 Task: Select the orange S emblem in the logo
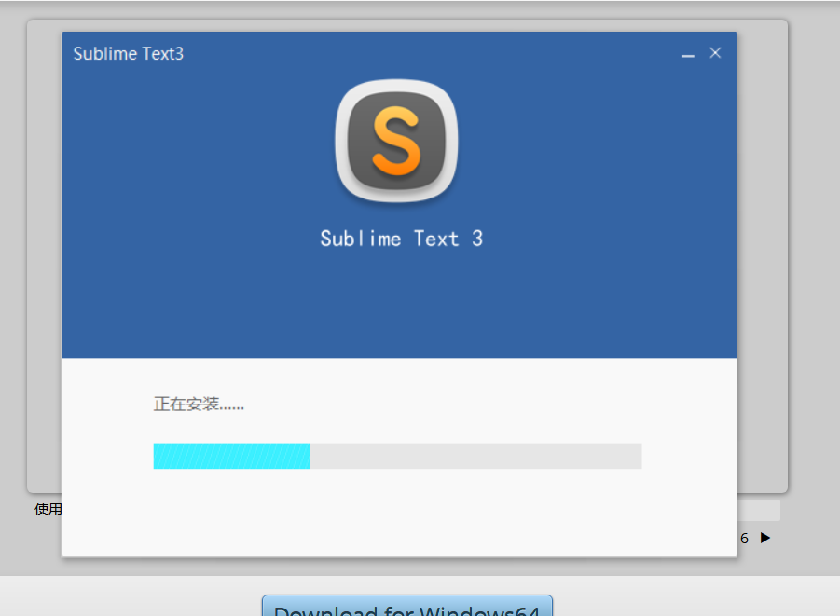[x=396, y=142]
